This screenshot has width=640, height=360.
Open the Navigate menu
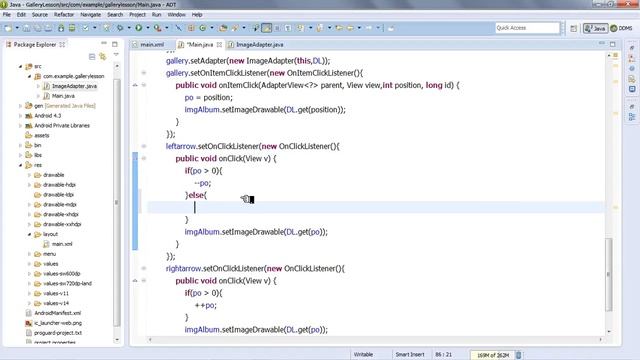[91, 15]
